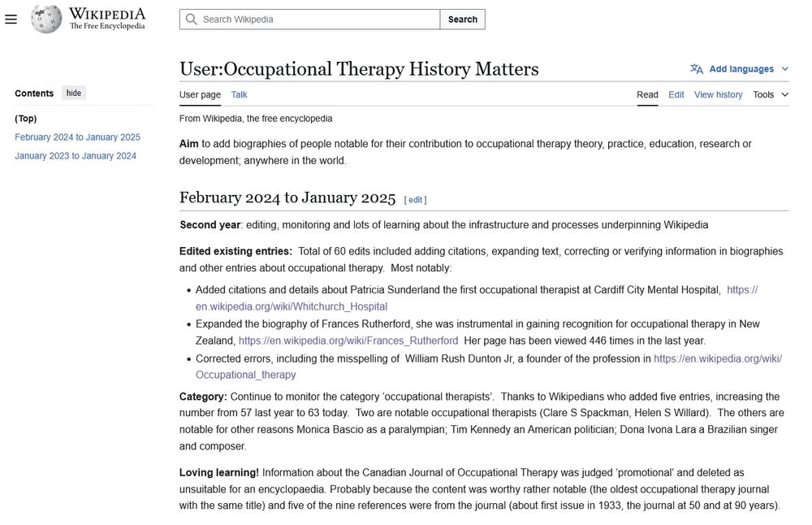812x525 pixels.
Task: Click the page title User:Occupational Therapy History Matters
Action: point(359,68)
